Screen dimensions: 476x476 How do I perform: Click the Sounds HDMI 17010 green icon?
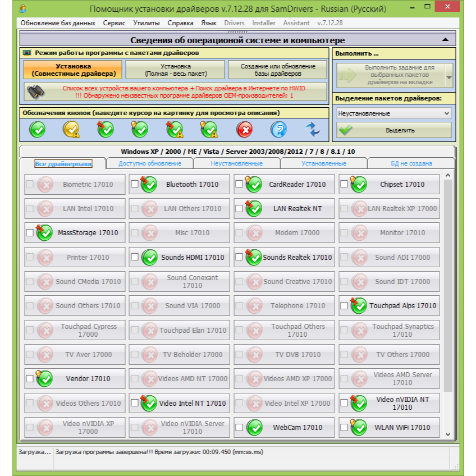click(x=149, y=258)
